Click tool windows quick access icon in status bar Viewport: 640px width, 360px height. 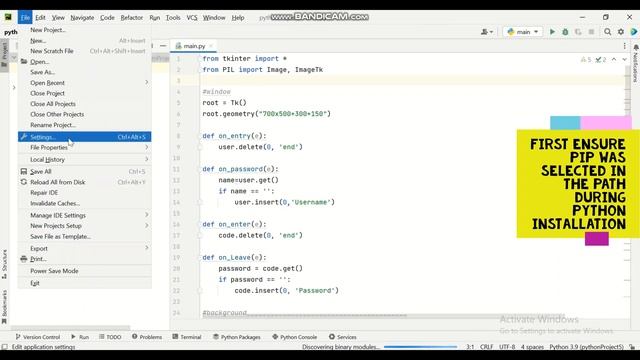(4, 347)
